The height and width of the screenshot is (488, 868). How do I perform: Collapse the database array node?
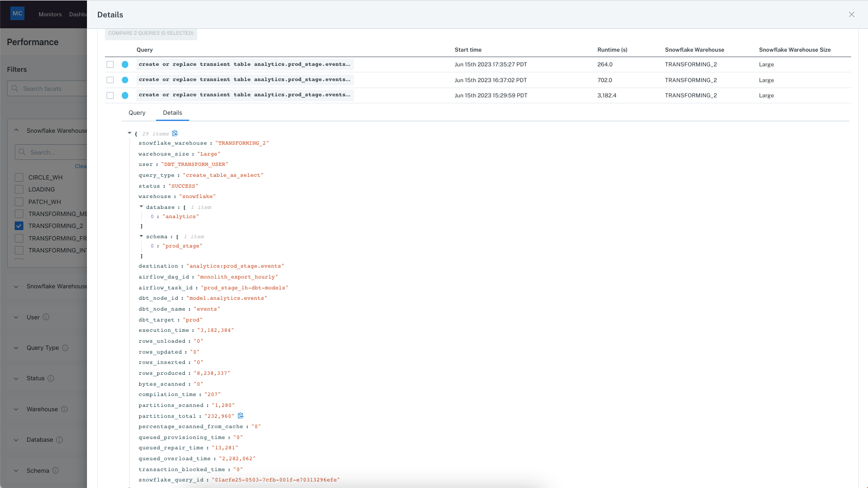click(141, 207)
